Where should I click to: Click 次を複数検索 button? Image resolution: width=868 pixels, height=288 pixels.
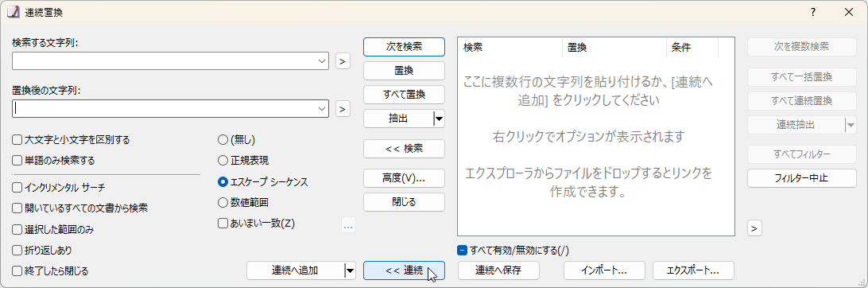tap(801, 46)
